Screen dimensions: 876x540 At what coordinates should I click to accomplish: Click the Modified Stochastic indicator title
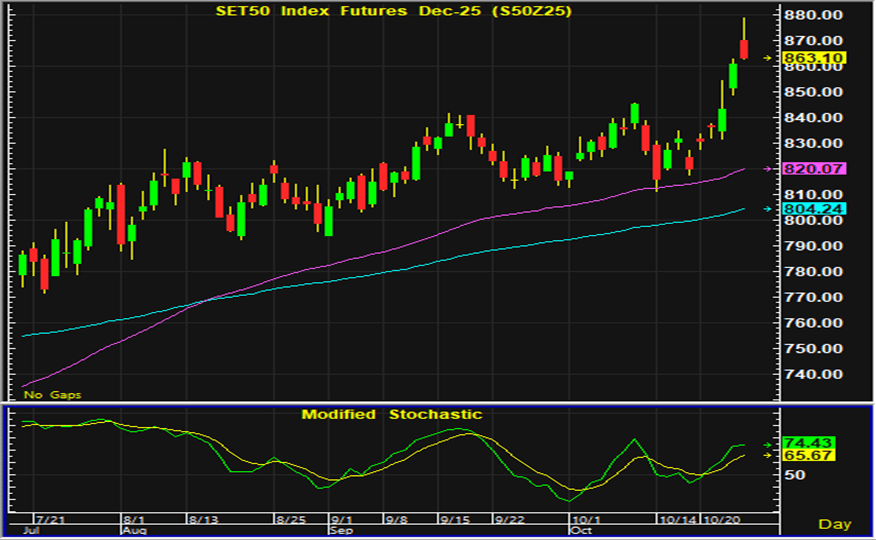pyautogui.click(x=391, y=414)
